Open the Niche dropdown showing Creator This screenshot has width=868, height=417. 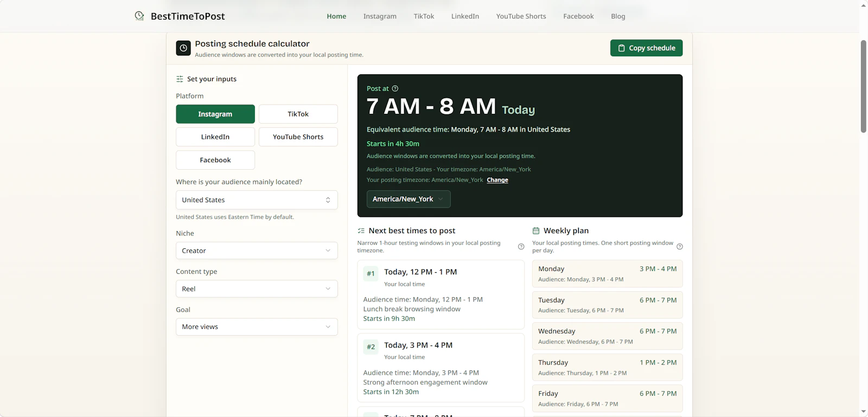pos(257,251)
